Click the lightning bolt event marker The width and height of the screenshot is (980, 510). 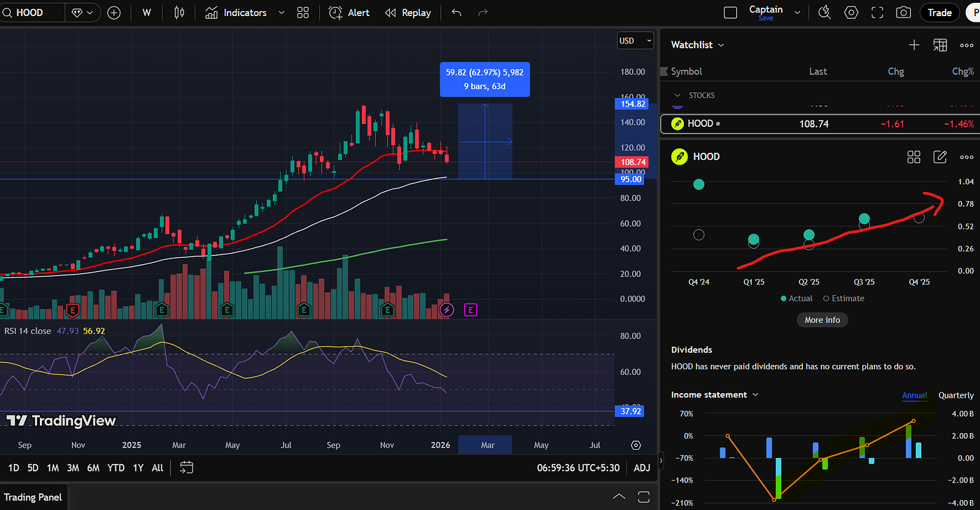(x=447, y=309)
